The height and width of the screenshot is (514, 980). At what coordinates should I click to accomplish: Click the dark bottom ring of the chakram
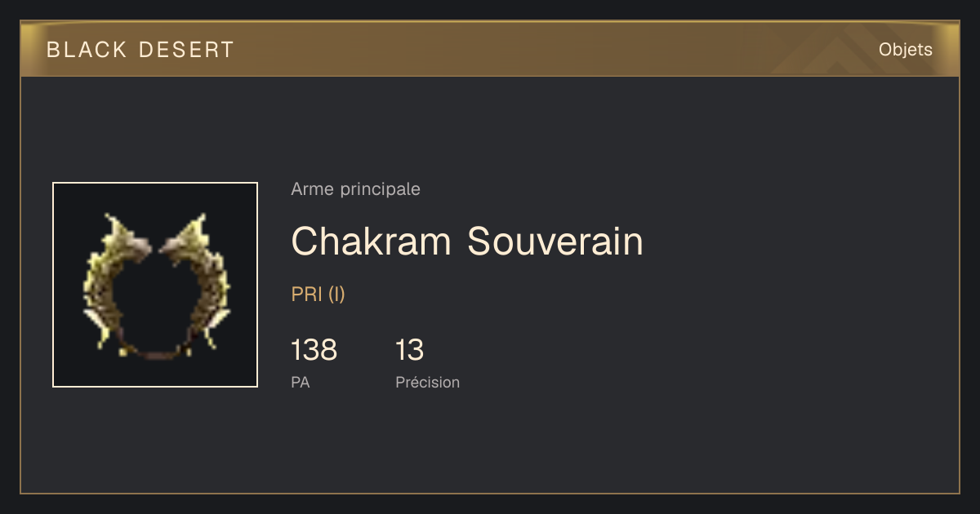[x=155, y=352]
